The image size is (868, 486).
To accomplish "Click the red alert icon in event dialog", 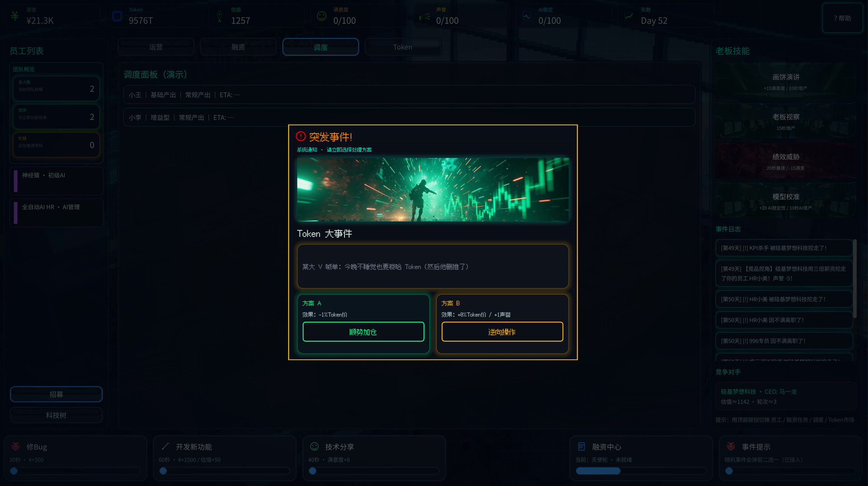I will point(301,136).
